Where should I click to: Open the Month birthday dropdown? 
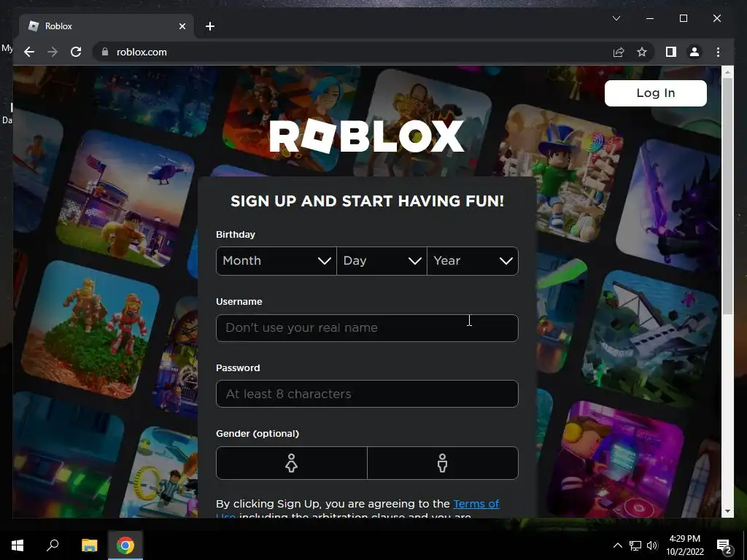tap(276, 261)
